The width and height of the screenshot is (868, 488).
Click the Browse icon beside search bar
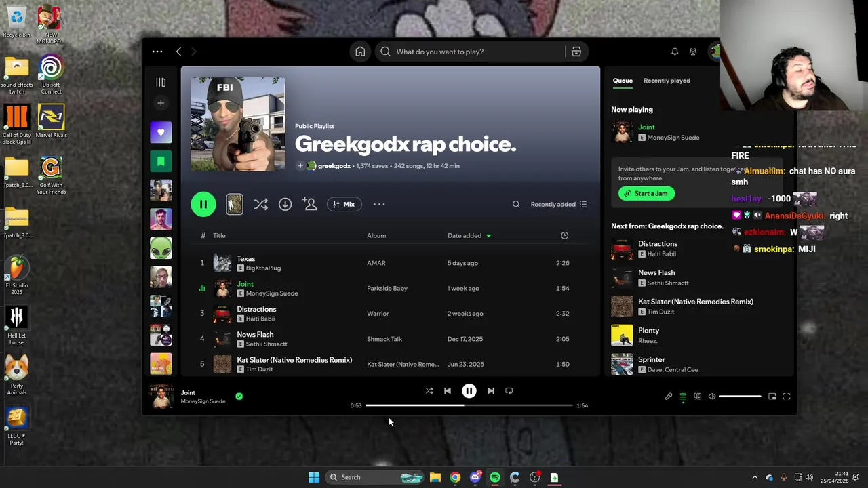pyautogui.click(x=576, y=52)
